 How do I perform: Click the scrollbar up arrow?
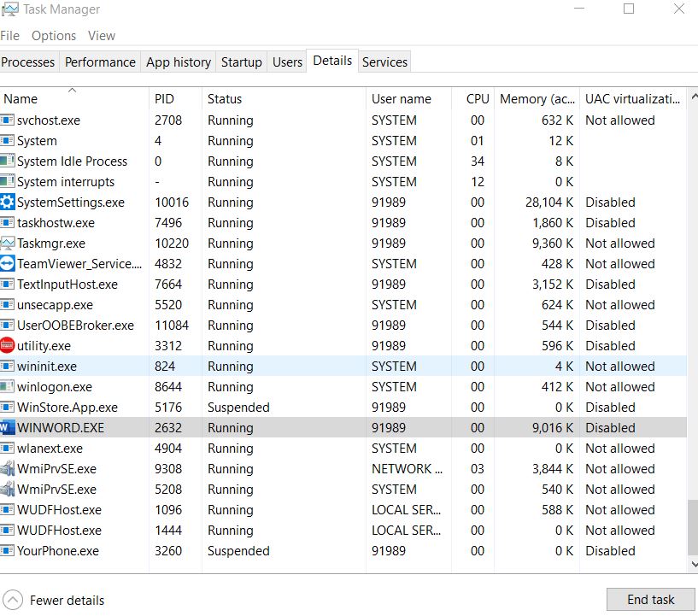(694, 97)
